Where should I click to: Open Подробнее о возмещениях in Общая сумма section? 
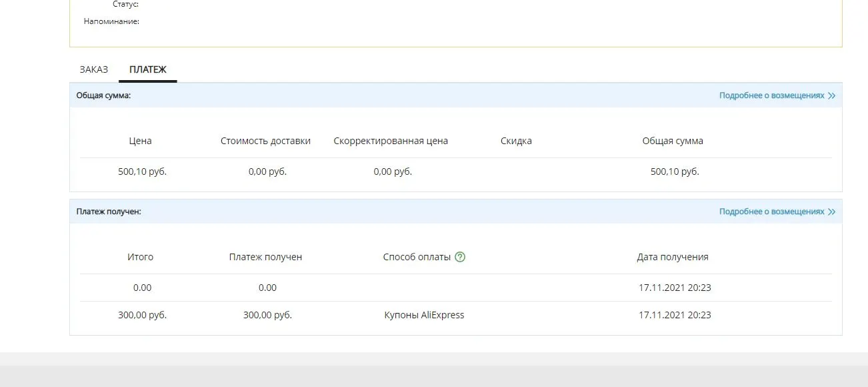click(x=777, y=95)
